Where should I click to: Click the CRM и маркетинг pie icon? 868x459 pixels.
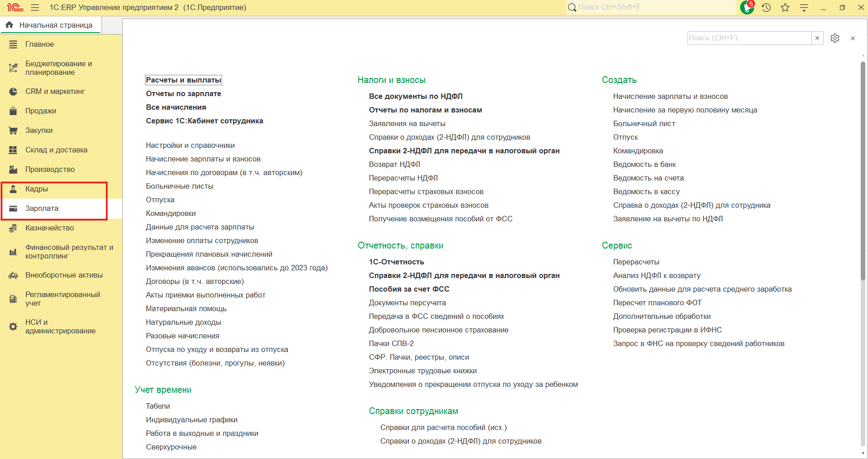[x=13, y=92]
